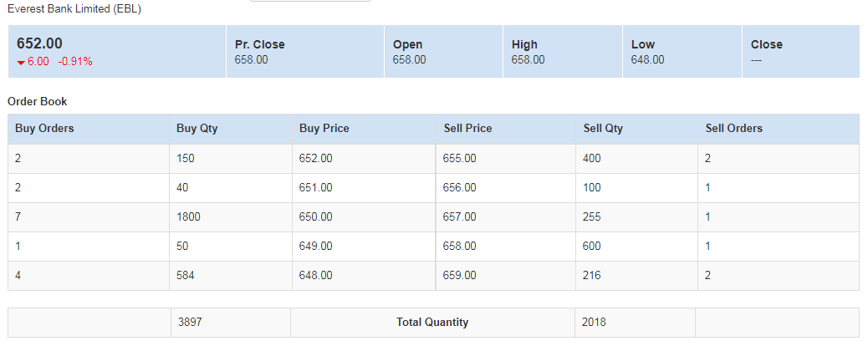
Task: Click the Low 648.00 panel
Action: [x=682, y=52]
